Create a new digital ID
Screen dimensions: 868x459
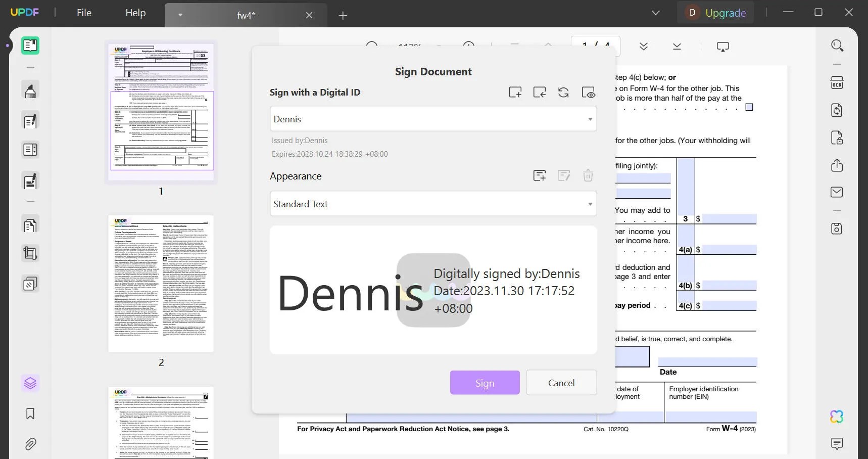click(x=515, y=92)
